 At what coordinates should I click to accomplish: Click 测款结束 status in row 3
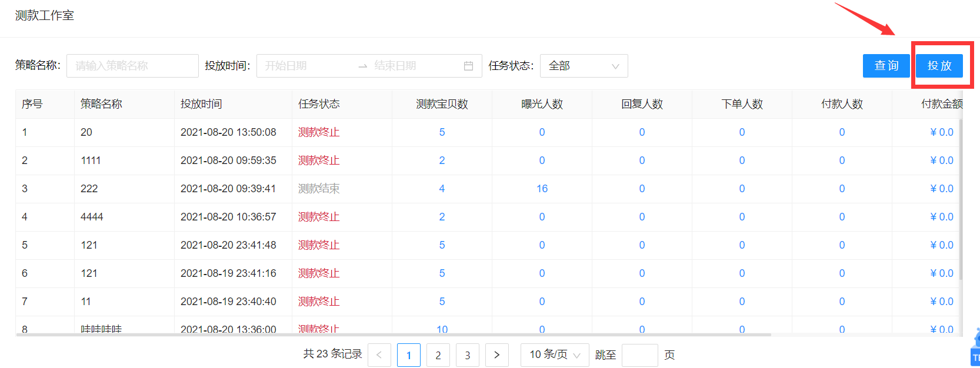pyautogui.click(x=319, y=189)
